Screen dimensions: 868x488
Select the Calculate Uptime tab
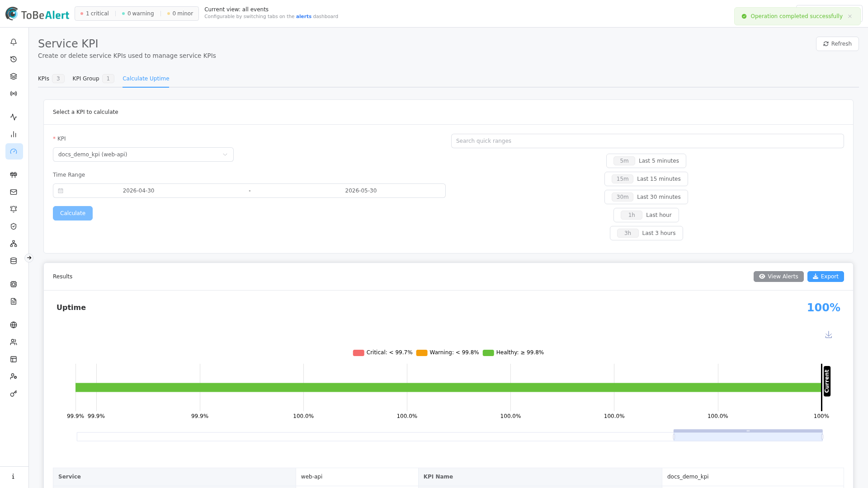[146, 79]
